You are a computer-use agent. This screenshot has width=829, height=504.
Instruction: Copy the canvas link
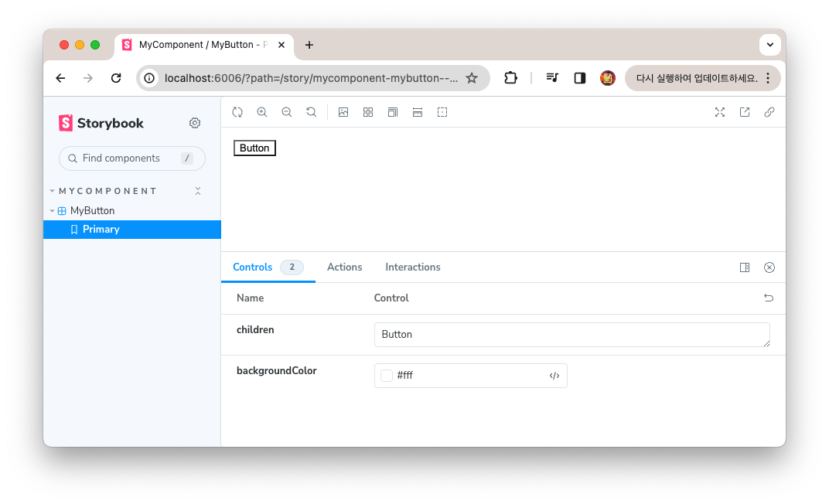[769, 112]
